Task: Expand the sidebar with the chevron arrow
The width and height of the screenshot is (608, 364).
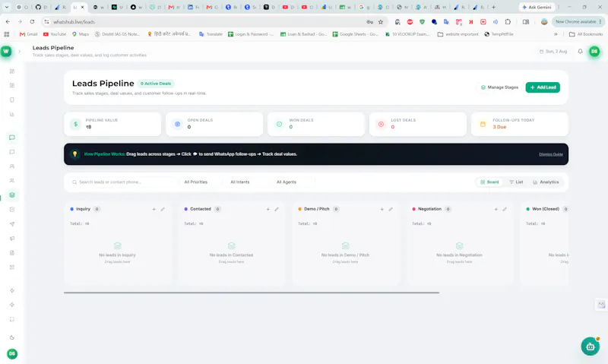Action: pyautogui.click(x=20, y=51)
